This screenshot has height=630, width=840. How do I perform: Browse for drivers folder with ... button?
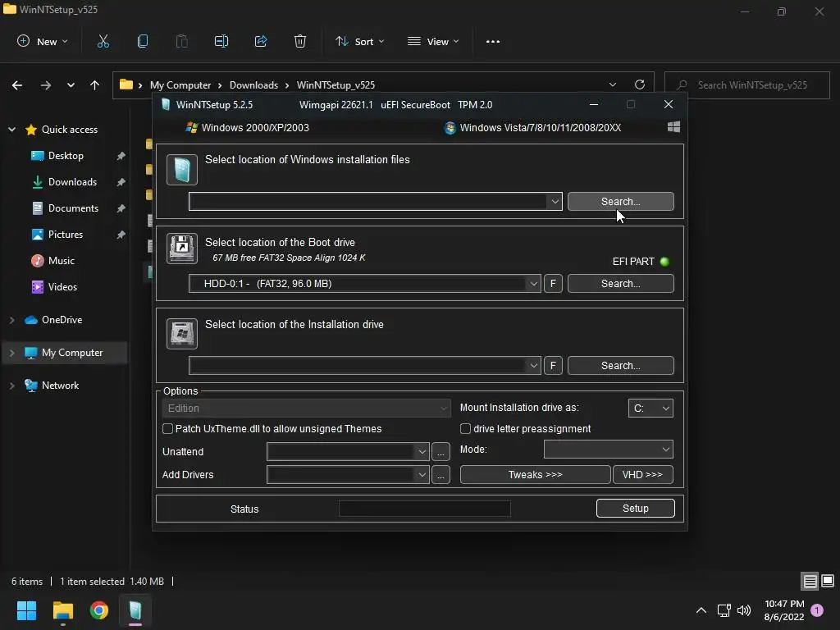click(x=441, y=475)
